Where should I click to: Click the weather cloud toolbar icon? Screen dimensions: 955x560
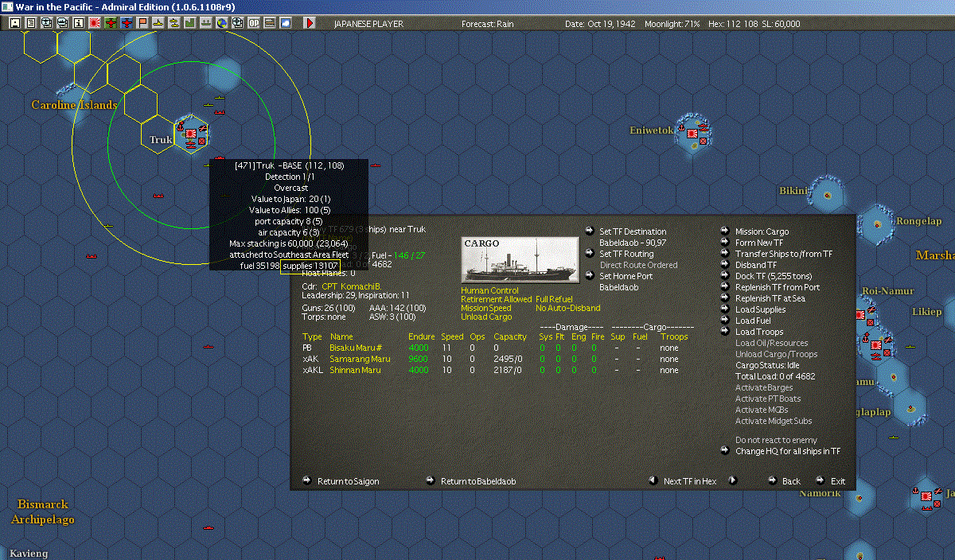(285, 23)
